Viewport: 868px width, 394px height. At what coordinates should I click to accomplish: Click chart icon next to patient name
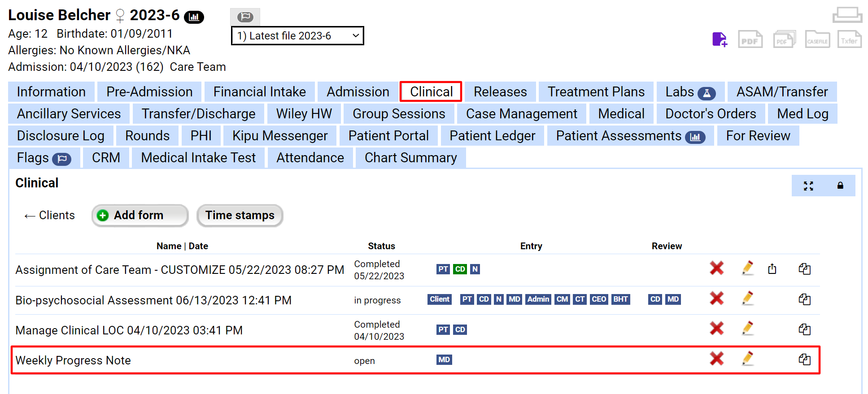point(194,17)
